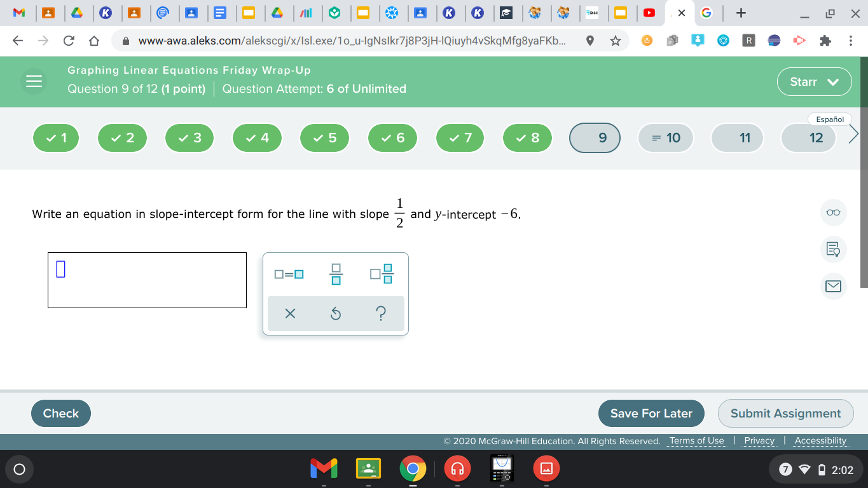Switch language to Español
This screenshot has width=868, height=488.
829,119
